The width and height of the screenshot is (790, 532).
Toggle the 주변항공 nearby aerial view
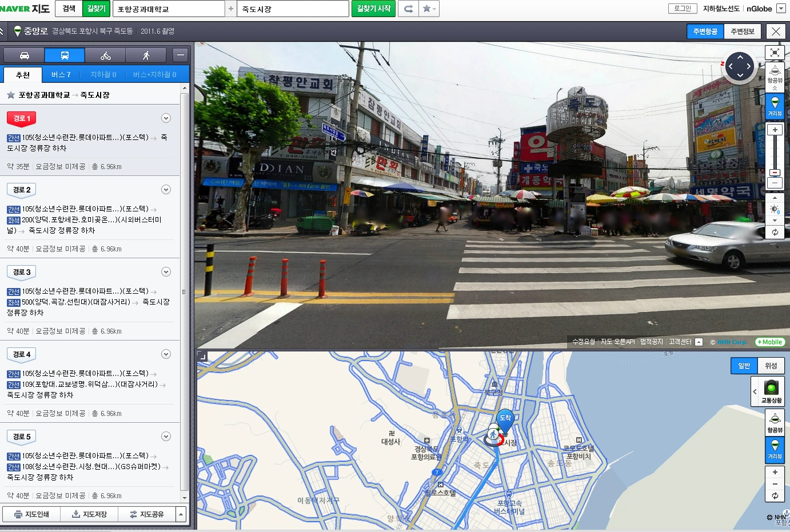(705, 31)
